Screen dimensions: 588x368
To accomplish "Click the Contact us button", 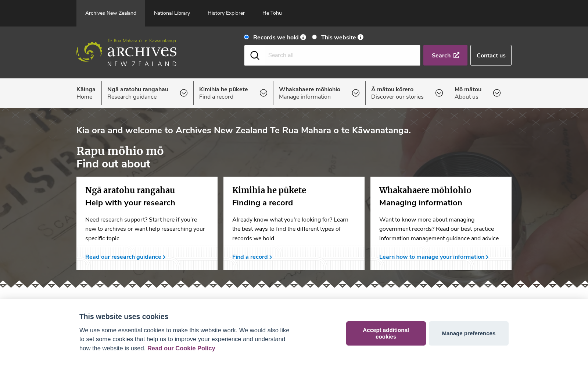I will click(x=491, y=55).
